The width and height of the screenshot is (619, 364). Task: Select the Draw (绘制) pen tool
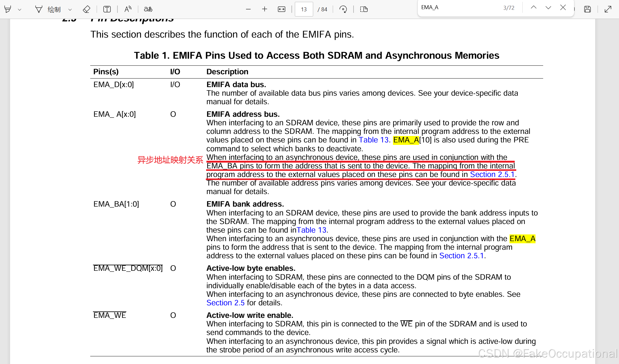pyautogui.click(x=48, y=9)
